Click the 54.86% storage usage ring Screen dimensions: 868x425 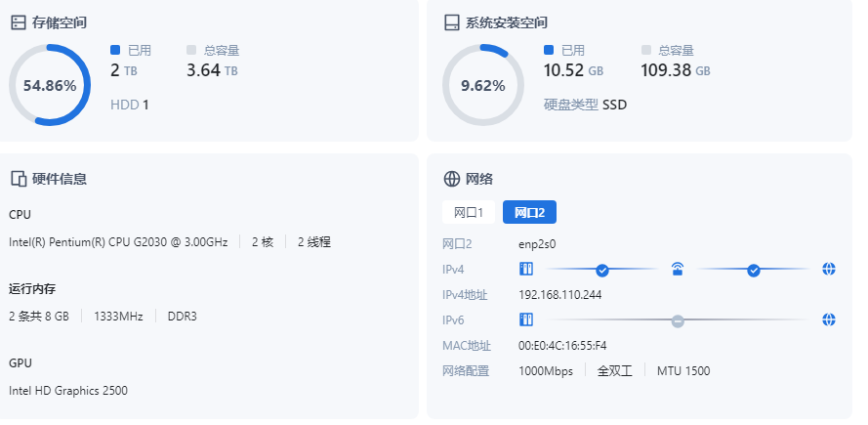[50, 85]
